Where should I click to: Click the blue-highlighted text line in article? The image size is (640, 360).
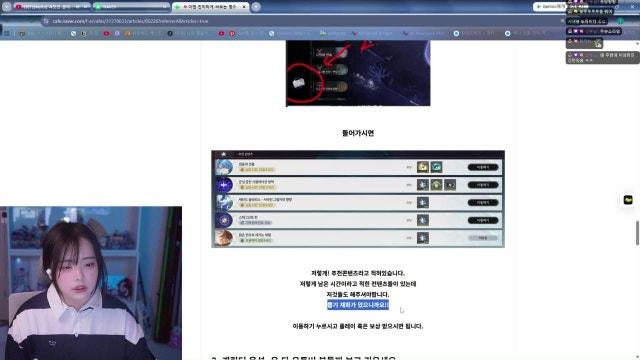click(358, 305)
